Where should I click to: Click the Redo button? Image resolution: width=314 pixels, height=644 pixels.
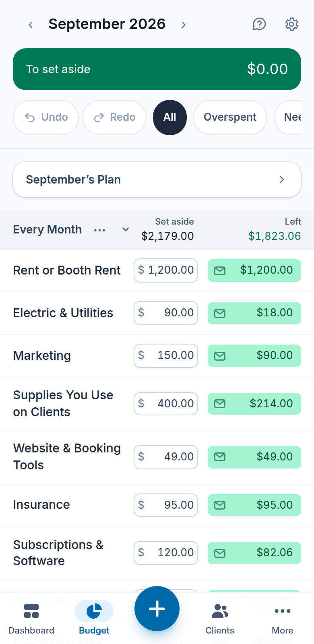click(114, 118)
